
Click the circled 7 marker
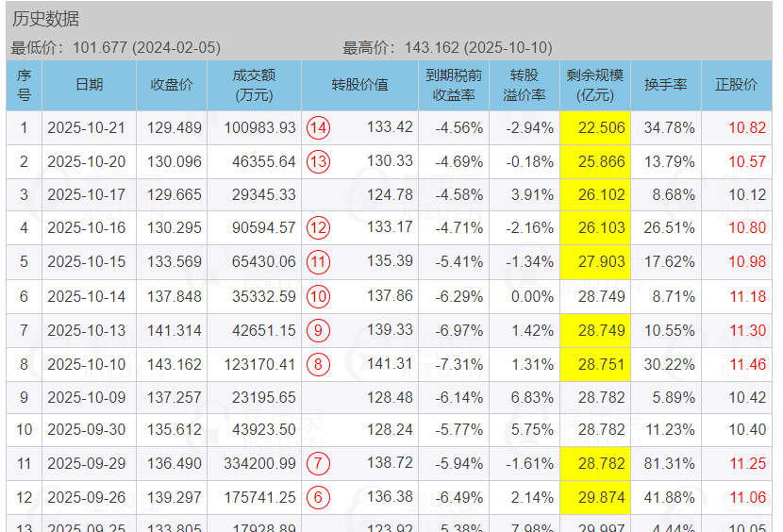[318, 463]
